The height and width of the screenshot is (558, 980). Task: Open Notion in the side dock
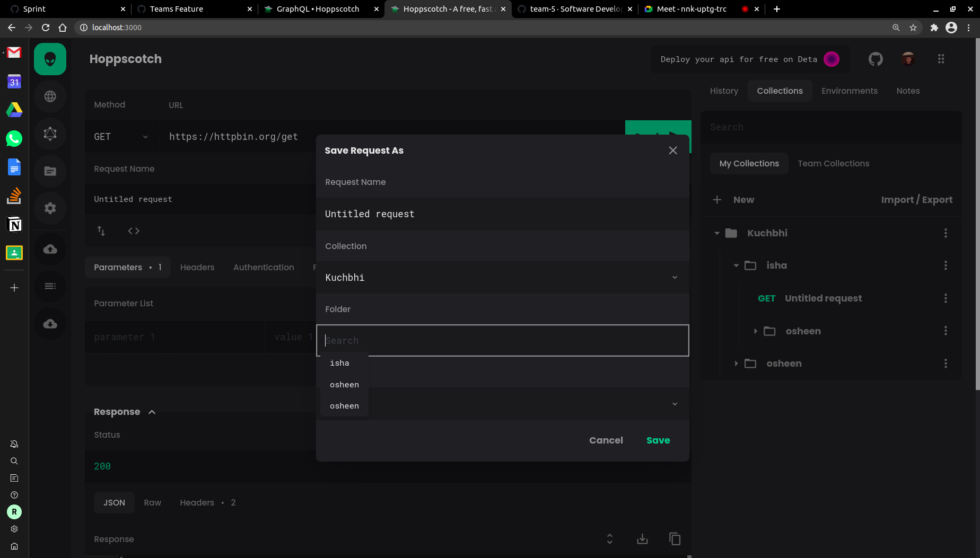click(14, 225)
